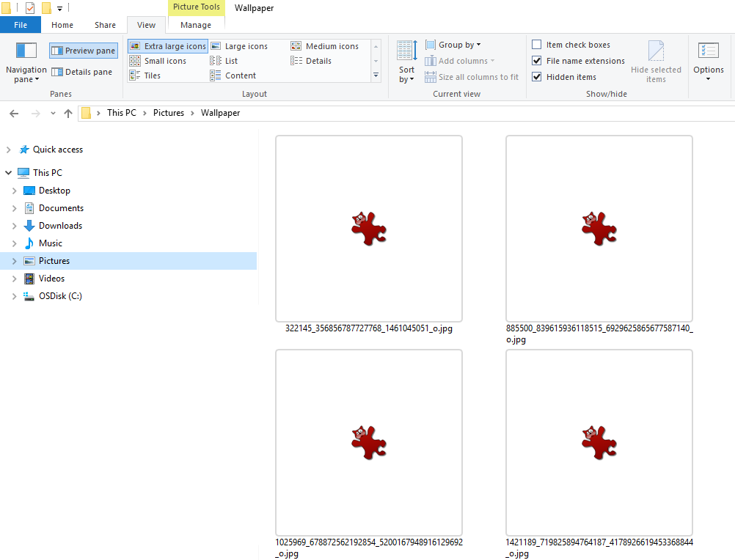
Task: Open the Sort by dropdown
Action: 406,61
